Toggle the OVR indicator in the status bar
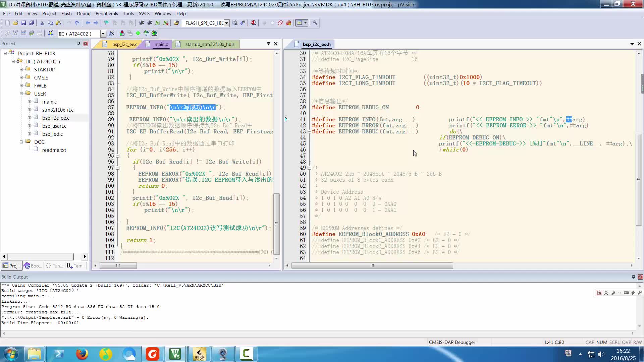Image resolution: width=644 pixels, height=362 pixels. point(626,342)
